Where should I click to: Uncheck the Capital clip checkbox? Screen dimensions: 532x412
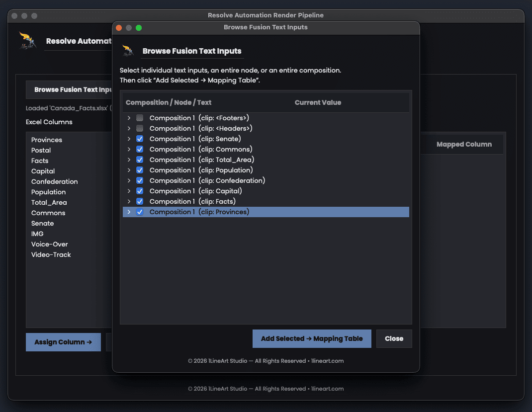tap(139, 191)
